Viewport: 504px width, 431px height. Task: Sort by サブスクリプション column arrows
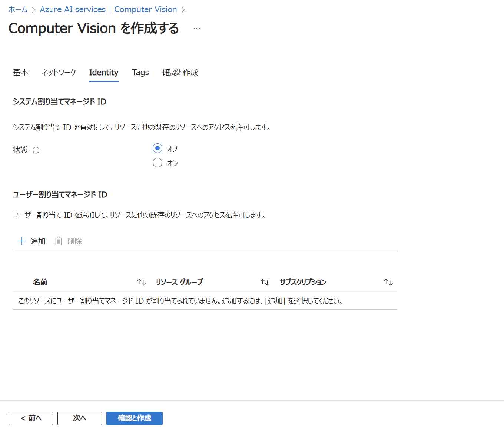click(x=388, y=282)
